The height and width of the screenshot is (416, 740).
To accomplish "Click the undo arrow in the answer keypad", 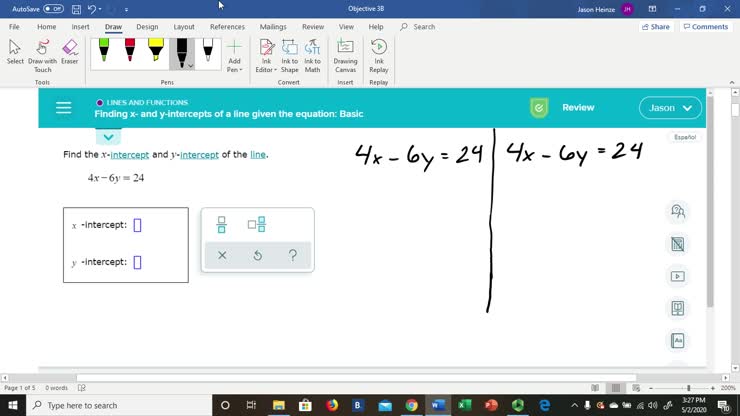I will tap(257, 256).
